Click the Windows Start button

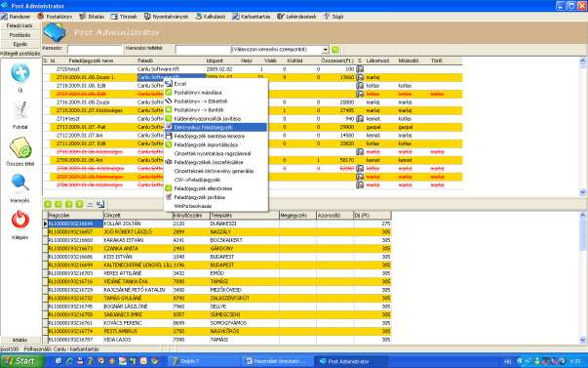tap(21, 361)
